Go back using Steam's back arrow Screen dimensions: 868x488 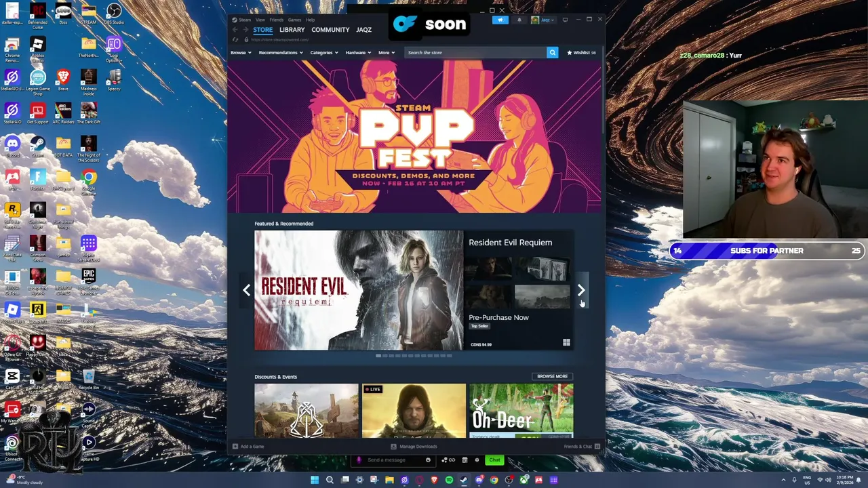pos(235,30)
